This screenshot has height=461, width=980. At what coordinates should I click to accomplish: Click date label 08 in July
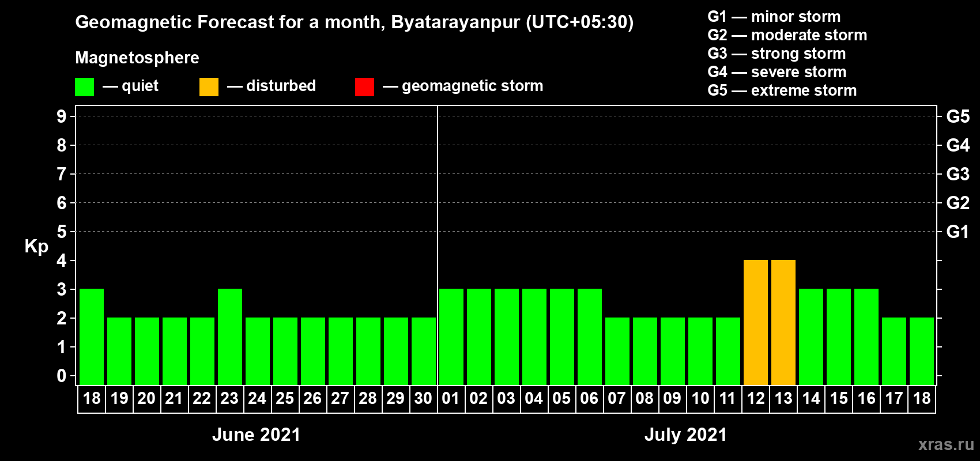[x=644, y=399]
